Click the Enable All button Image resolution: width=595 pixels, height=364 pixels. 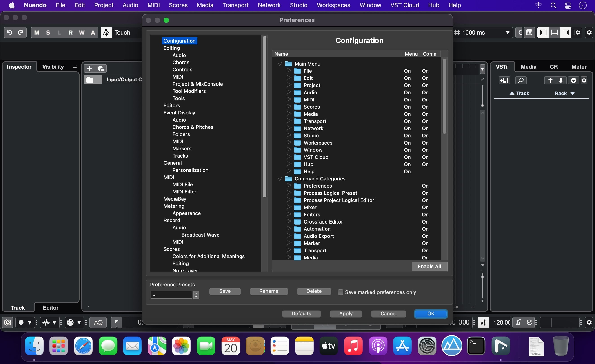pos(429,266)
